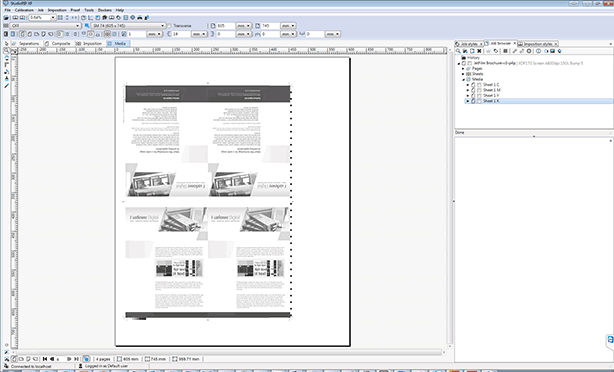Select the zoom magnifier tool in left toolbox
614x372 pixels.
(6, 51)
